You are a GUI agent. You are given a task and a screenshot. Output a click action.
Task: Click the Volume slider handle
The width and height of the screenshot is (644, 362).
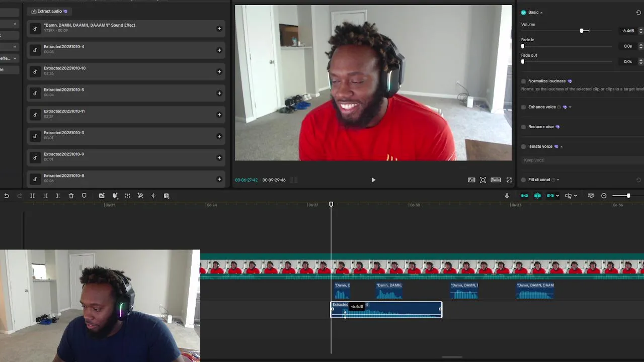(582, 31)
